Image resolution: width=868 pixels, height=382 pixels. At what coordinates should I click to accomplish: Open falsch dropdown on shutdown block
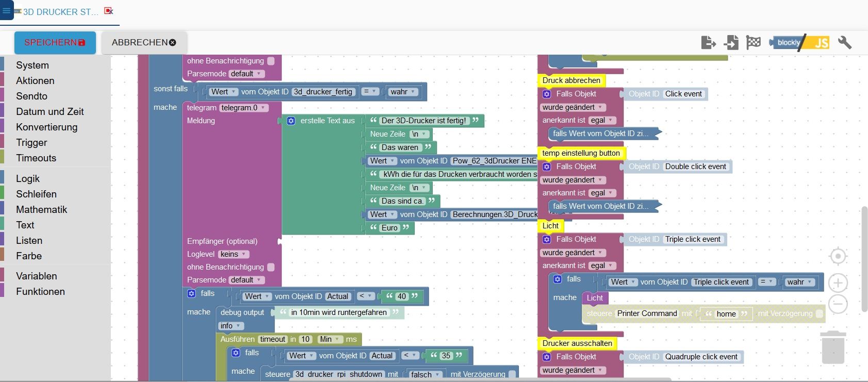click(x=425, y=375)
